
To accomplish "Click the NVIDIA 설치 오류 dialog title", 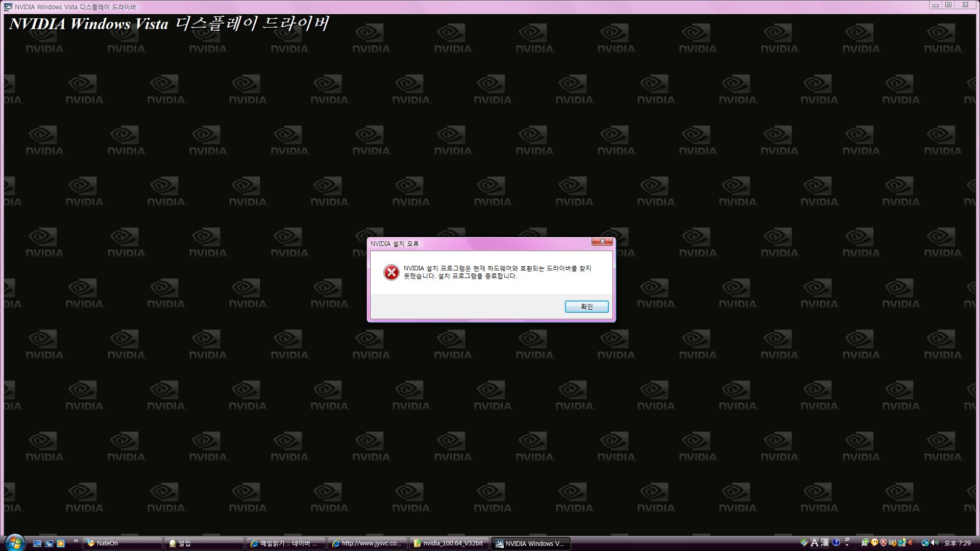I will click(395, 244).
